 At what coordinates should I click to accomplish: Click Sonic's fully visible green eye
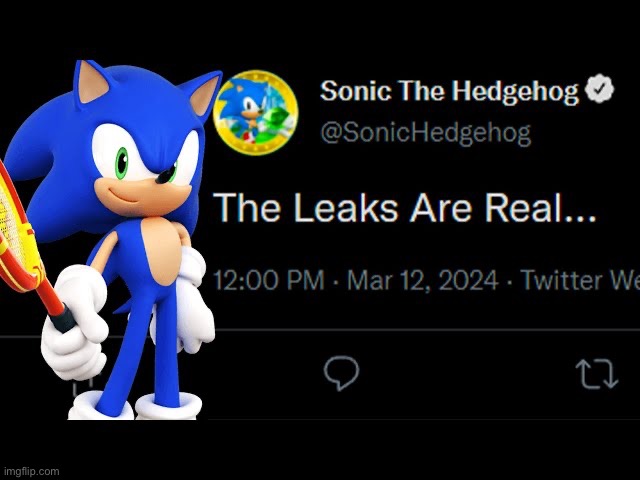click(x=122, y=163)
